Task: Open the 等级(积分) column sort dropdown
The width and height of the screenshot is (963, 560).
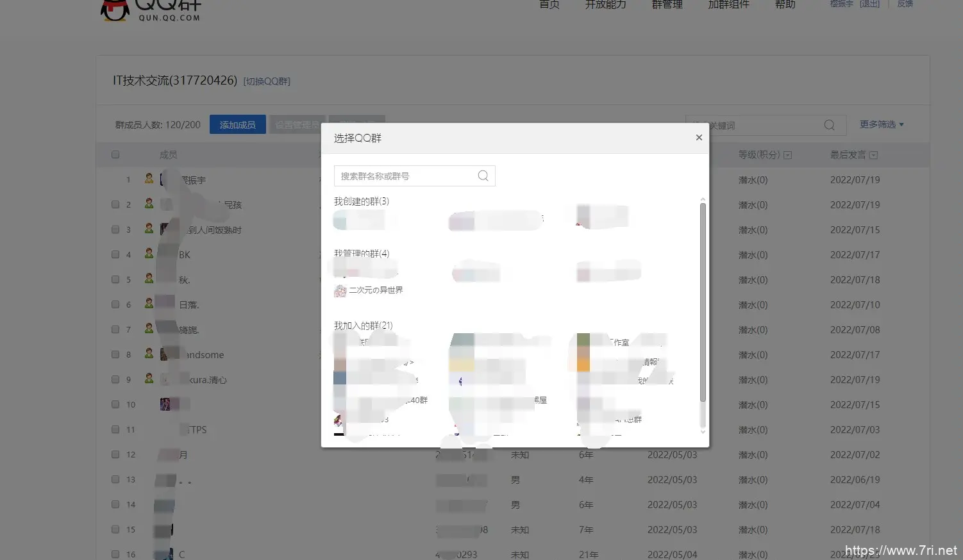Action: [x=788, y=155]
